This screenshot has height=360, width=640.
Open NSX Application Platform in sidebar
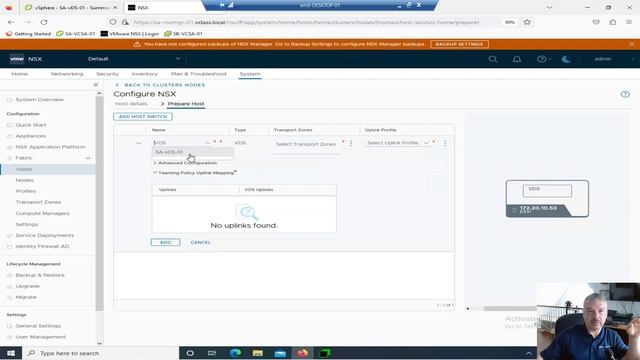click(50, 147)
